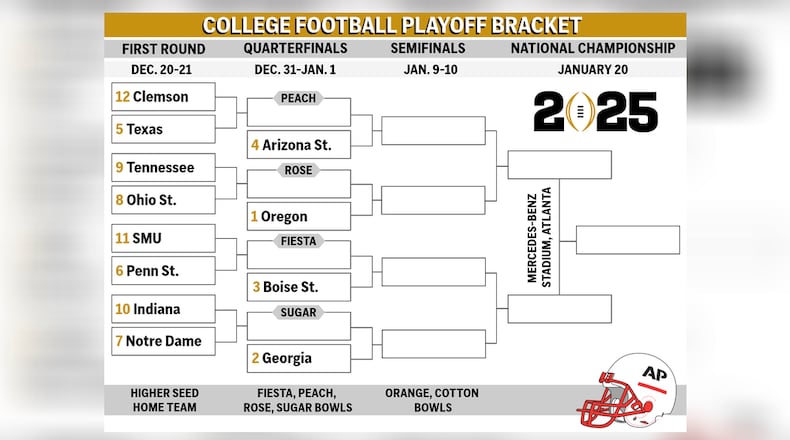The height and width of the screenshot is (440, 790).
Task: Click the top empty semifinal slot
Action: [x=432, y=130]
